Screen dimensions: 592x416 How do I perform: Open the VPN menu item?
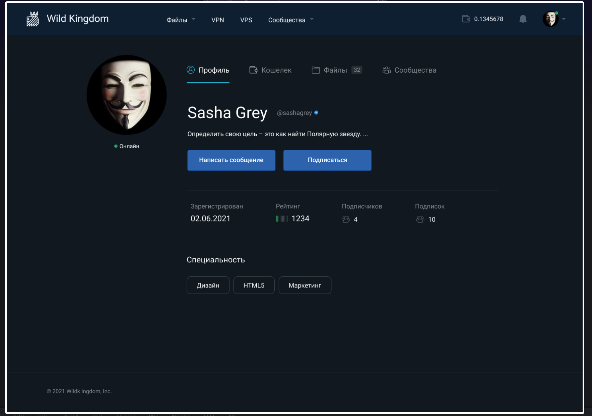[218, 20]
